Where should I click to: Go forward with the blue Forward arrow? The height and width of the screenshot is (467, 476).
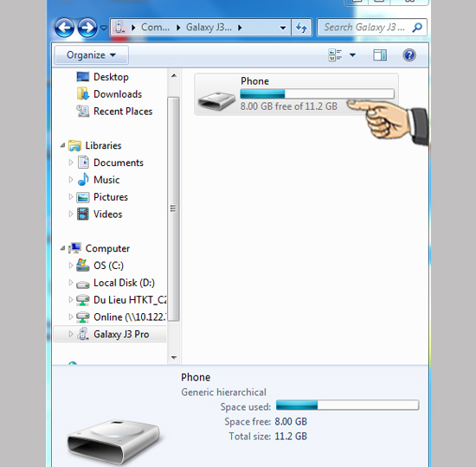coord(87,28)
